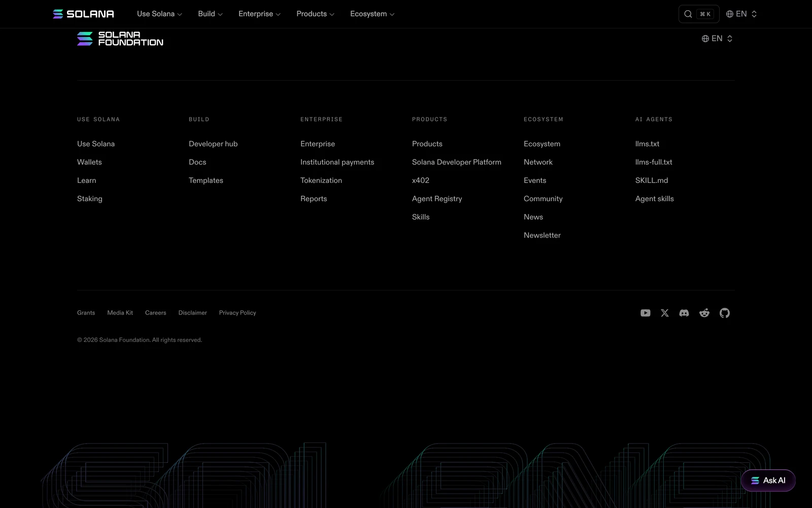
Task: Open the Disclaimer link
Action: click(192, 313)
